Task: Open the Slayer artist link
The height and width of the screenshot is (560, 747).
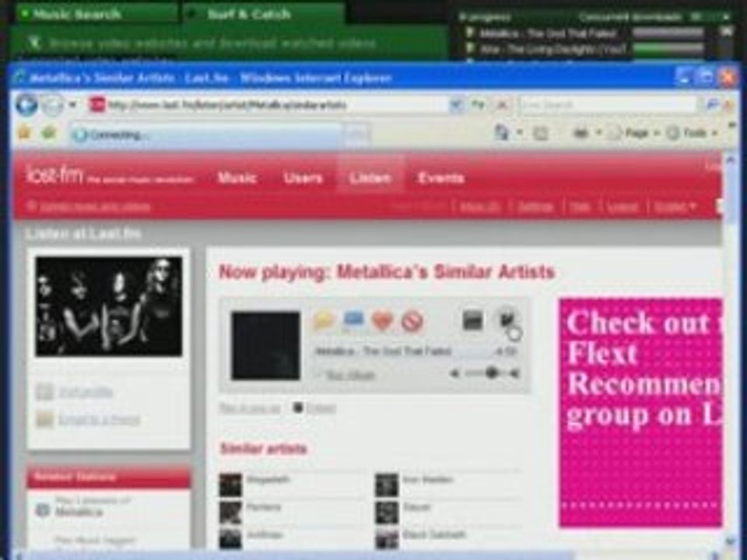Action: pyautogui.click(x=416, y=508)
